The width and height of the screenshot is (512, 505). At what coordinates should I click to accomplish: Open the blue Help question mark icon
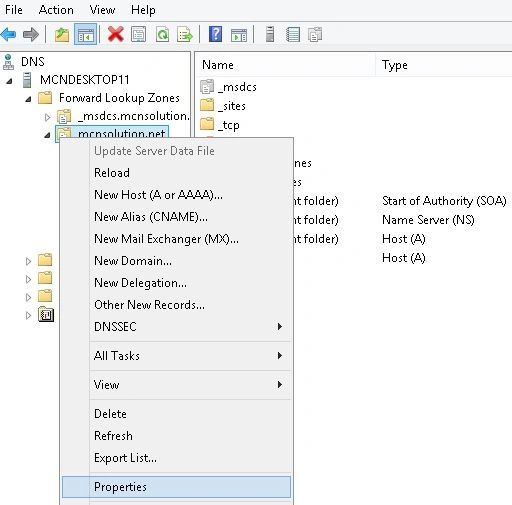click(216, 34)
